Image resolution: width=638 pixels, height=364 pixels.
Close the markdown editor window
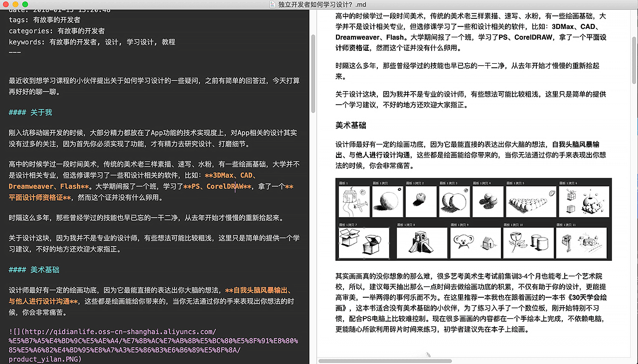pos(6,4)
